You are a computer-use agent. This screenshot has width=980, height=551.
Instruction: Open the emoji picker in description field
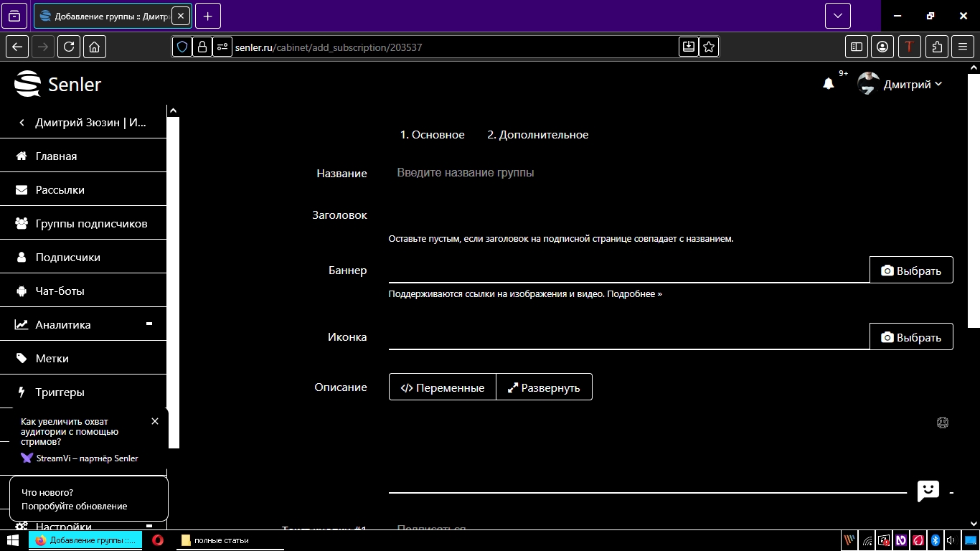[x=943, y=423]
